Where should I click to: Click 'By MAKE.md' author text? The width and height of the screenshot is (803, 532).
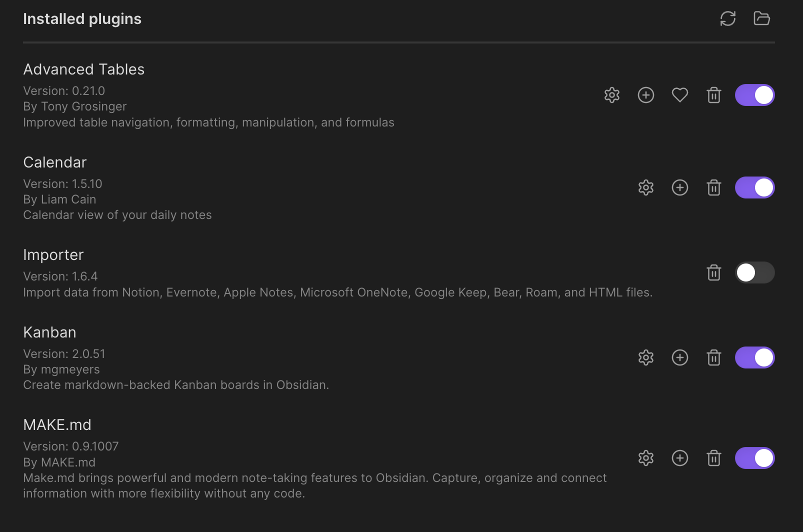tap(59, 462)
